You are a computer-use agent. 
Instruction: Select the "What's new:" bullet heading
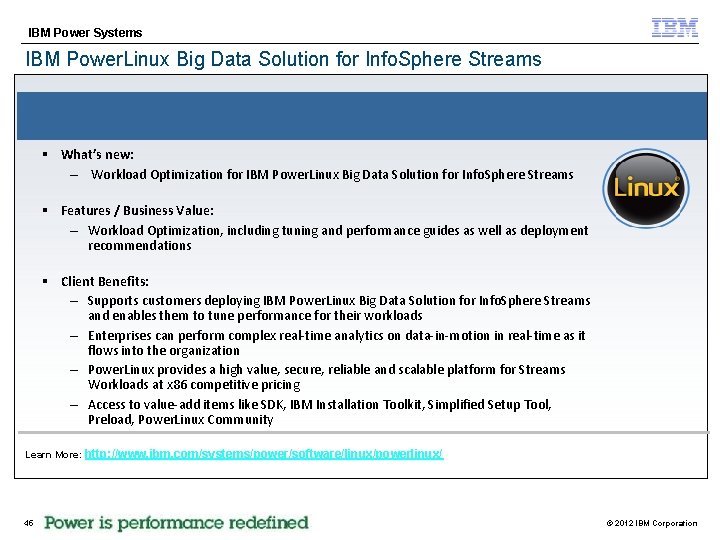tap(97, 155)
